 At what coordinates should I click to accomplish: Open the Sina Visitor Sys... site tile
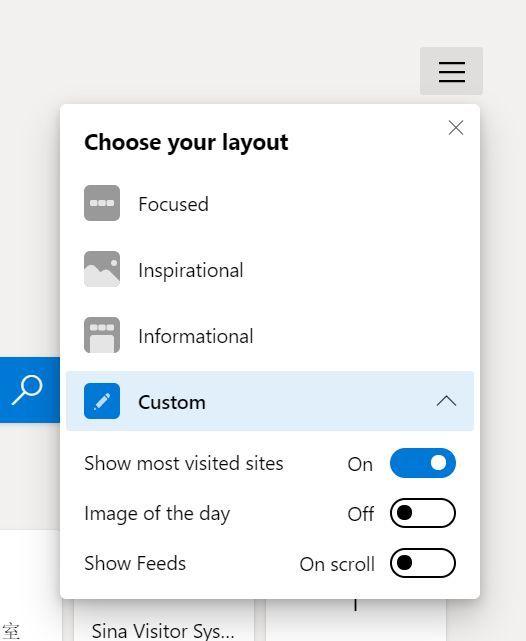click(164, 620)
